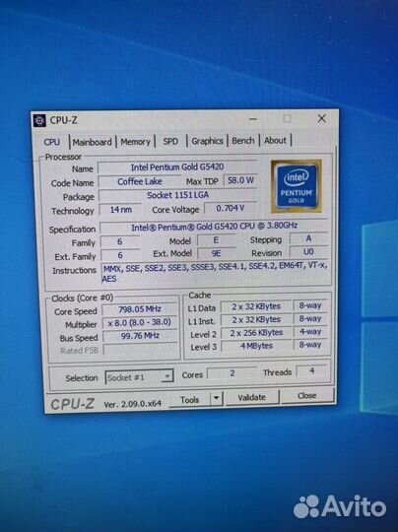Screen dimensions: 398x532
Task: Click the version text Ver. 2.09.0.x64
Action: pos(132,404)
